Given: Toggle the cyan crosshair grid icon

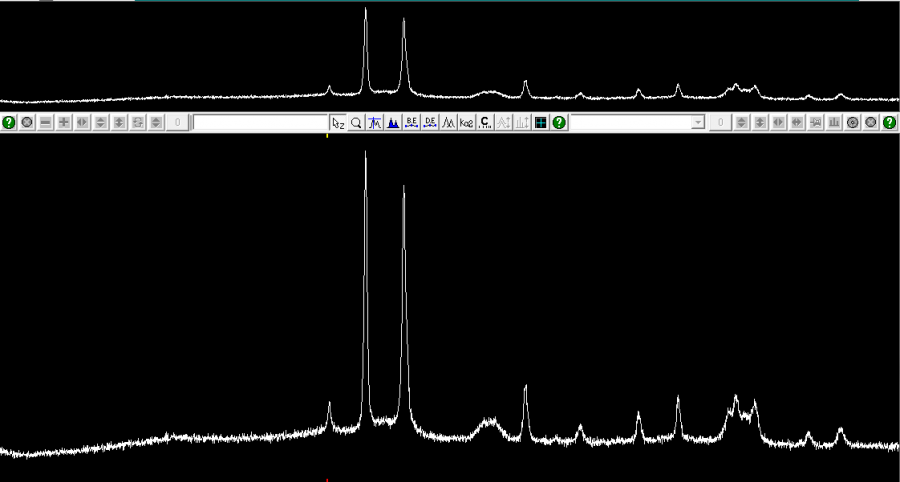Looking at the screenshot, I should pyautogui.click(x=540, y=122).
